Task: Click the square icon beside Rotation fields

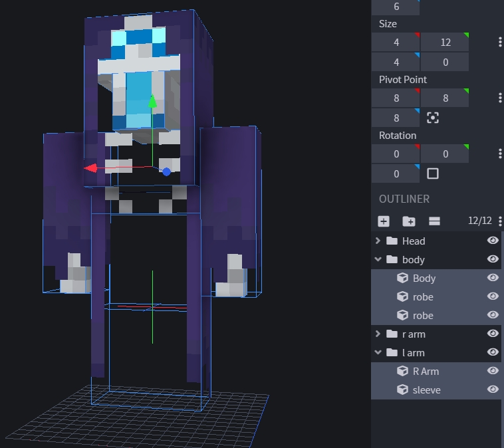Action: click(x=433, y=173)
